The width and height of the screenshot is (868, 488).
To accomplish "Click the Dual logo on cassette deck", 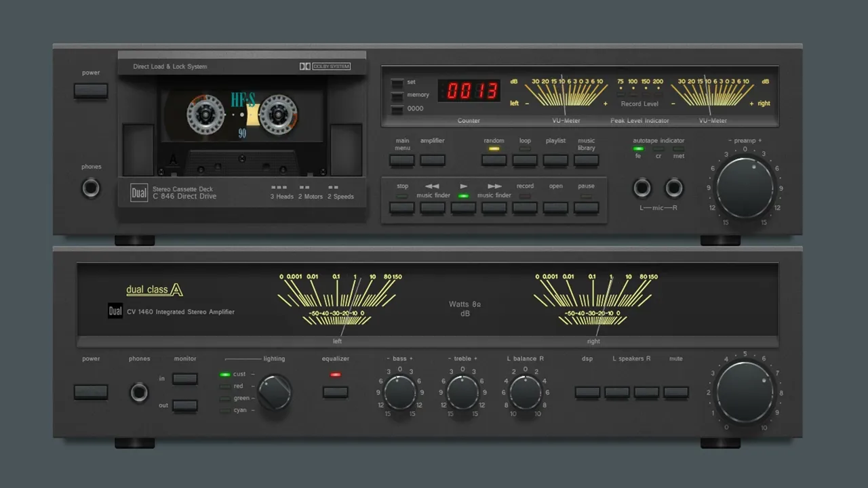I will point(139,193).
